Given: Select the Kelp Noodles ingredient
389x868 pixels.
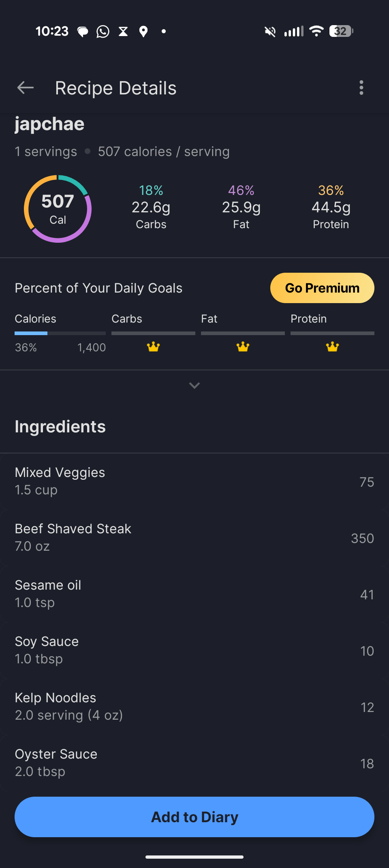Looking at the screenshot, I should pos(194,707).
